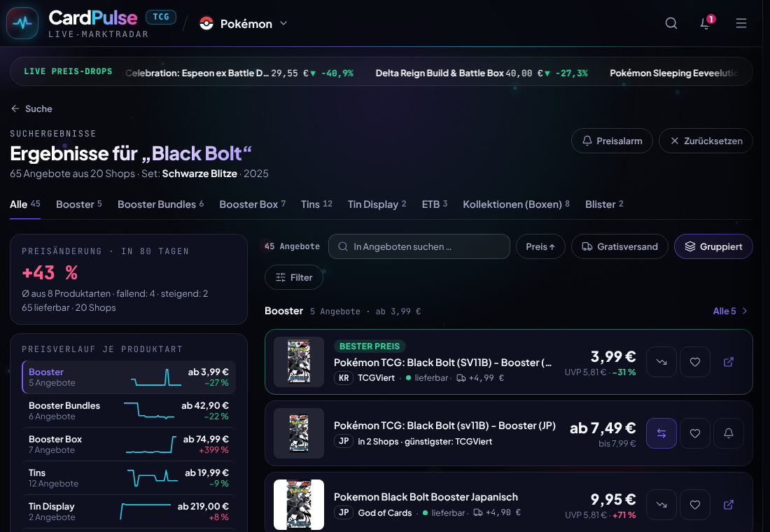Toggle Preis sort order
The width and height of the screenshot is (770, 532).
point(540,246)
